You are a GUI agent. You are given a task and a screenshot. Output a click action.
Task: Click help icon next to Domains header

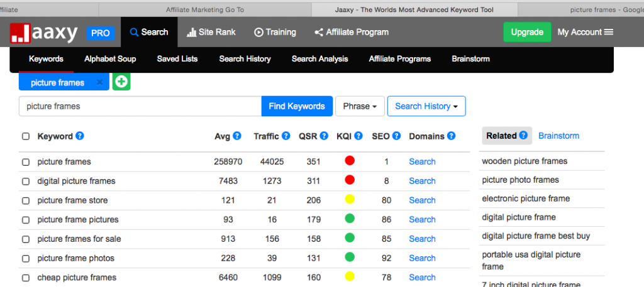coord(452,136)
